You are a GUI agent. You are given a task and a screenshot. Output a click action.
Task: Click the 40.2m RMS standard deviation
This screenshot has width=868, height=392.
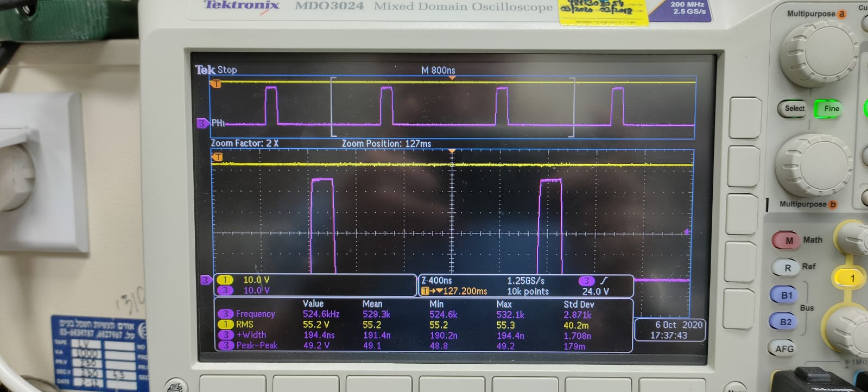[576, 325]
